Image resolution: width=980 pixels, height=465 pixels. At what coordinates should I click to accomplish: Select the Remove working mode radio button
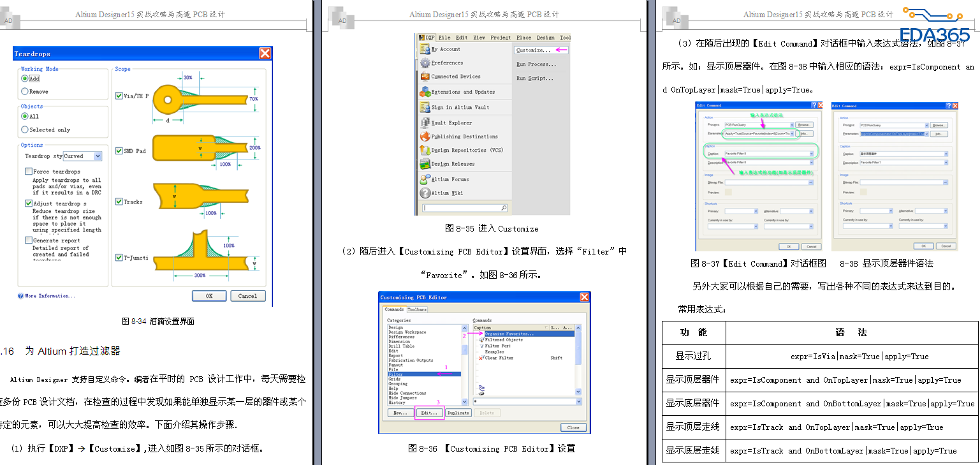click(x=25, y=91)
